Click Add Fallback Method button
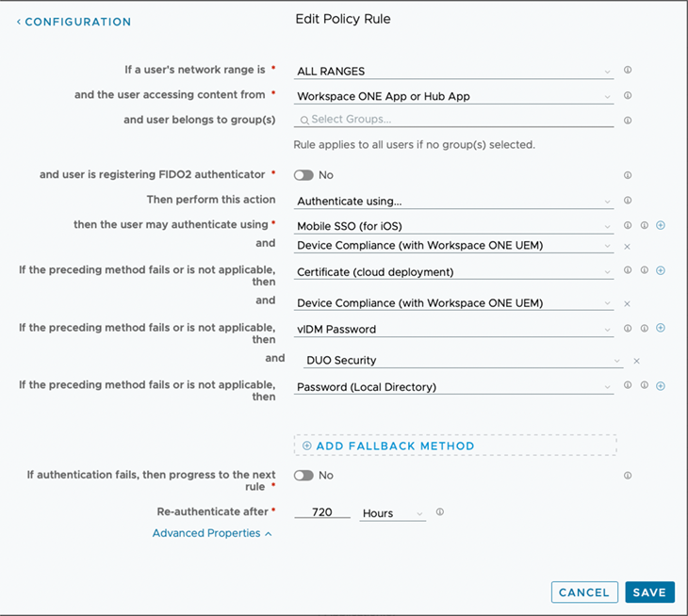The width and height of the screenshot is (688, 616). click(455, 446)
